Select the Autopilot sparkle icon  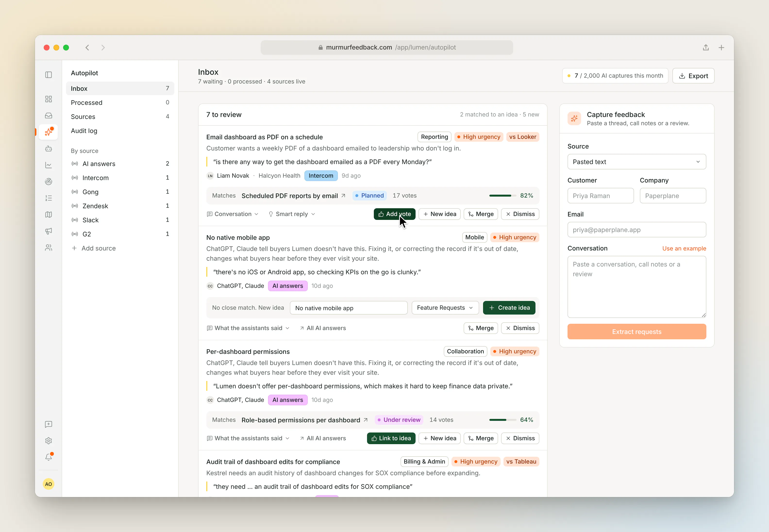tap(48, 132)
